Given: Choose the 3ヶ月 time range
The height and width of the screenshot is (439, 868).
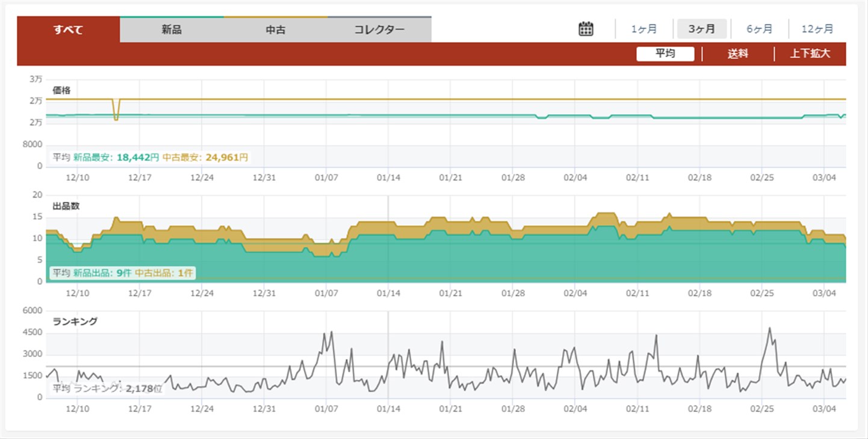Looking at the screenshot, I should tap(702, 29).
